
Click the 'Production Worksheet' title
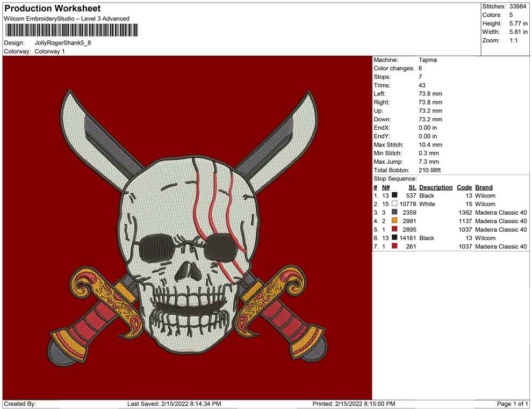click(x=53, y=9)
